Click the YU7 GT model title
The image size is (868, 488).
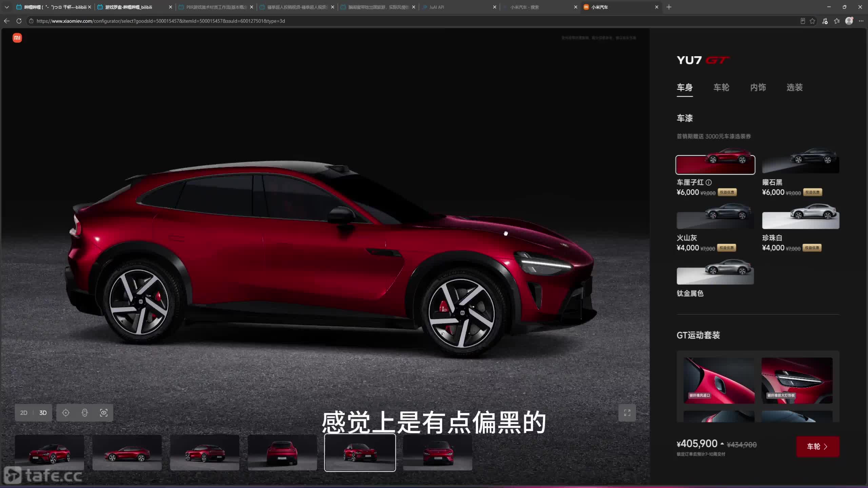[x=703, y=60]
